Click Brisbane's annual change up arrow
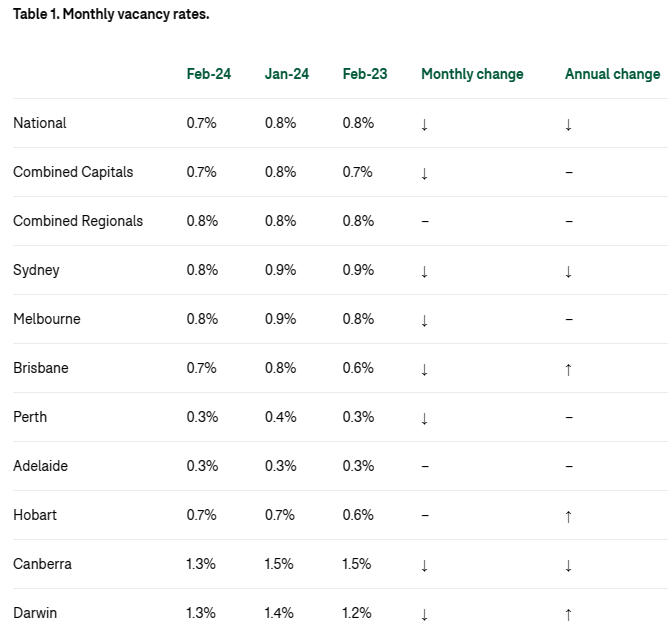Screen dimensions: 668x629 tap(568, 369)
